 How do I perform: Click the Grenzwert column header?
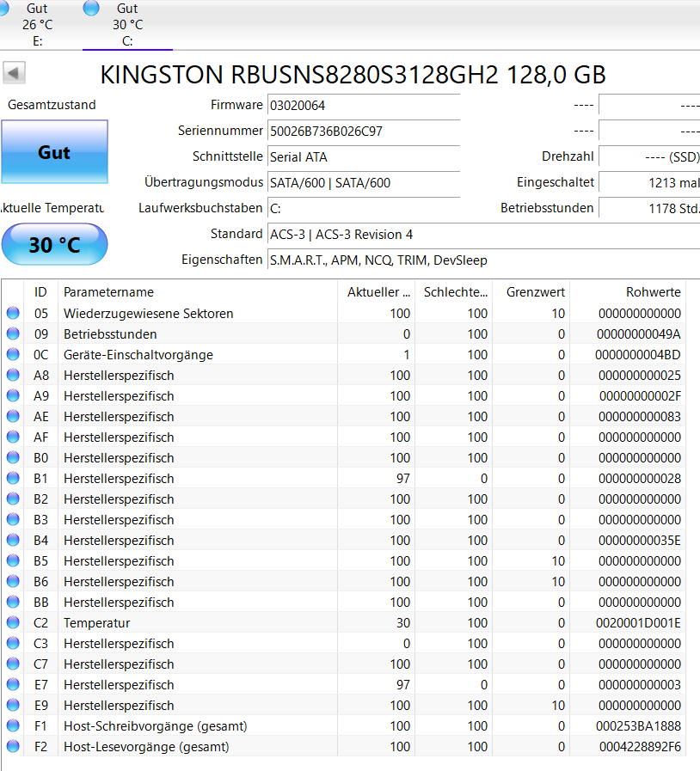pyautogui.click(x=531, y=292)
